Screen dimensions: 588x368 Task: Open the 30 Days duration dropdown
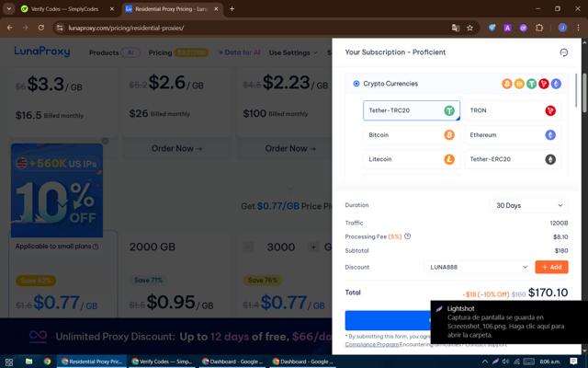(529, 205)
